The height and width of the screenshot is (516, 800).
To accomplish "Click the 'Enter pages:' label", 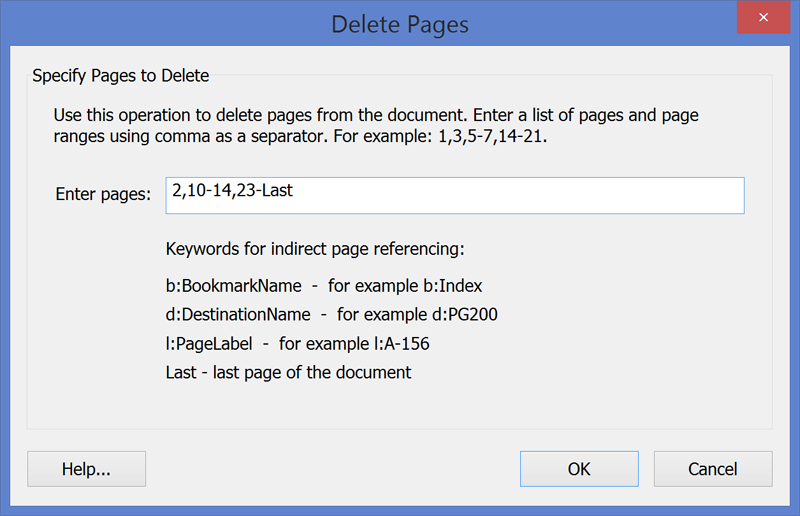I will coord(103,194).
